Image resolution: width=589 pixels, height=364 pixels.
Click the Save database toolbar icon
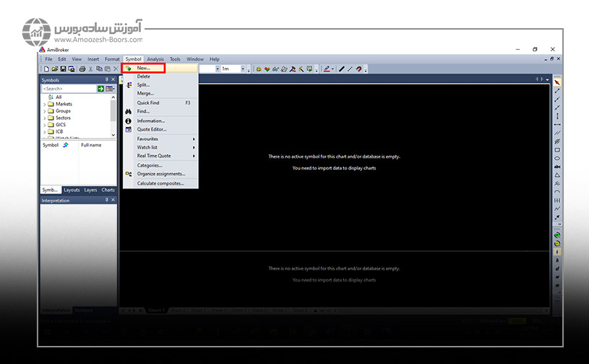63,69
